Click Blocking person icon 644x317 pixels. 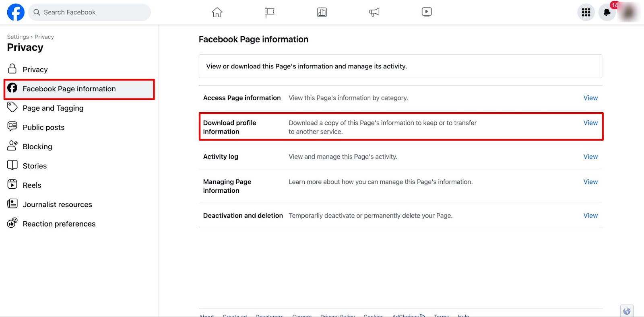[x=12, y=146]
